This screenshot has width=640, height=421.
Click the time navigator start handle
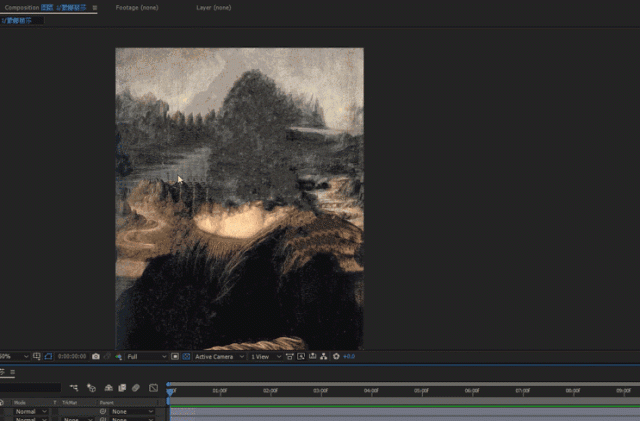point(168,384)
